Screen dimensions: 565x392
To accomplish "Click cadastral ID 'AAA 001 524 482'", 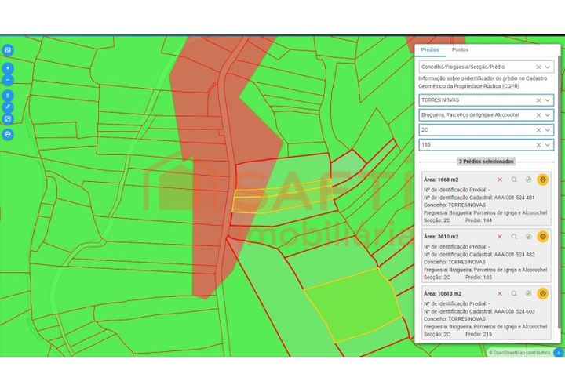I will click(x=514, y=254).
